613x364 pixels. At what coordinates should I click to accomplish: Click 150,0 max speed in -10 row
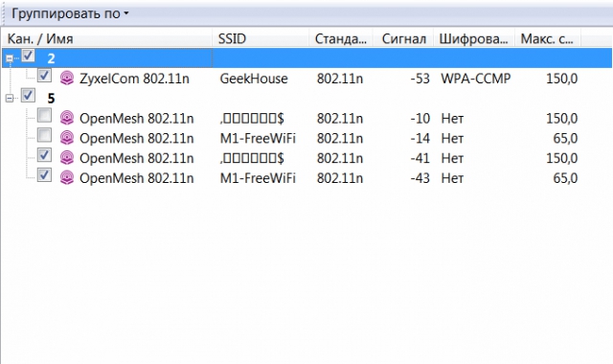(562, 119)
